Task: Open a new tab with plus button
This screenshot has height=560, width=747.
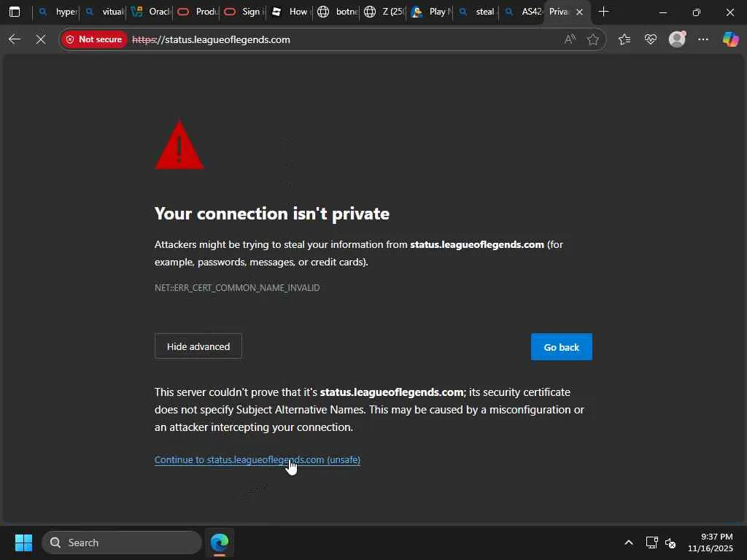Action: tap(603, 12)
